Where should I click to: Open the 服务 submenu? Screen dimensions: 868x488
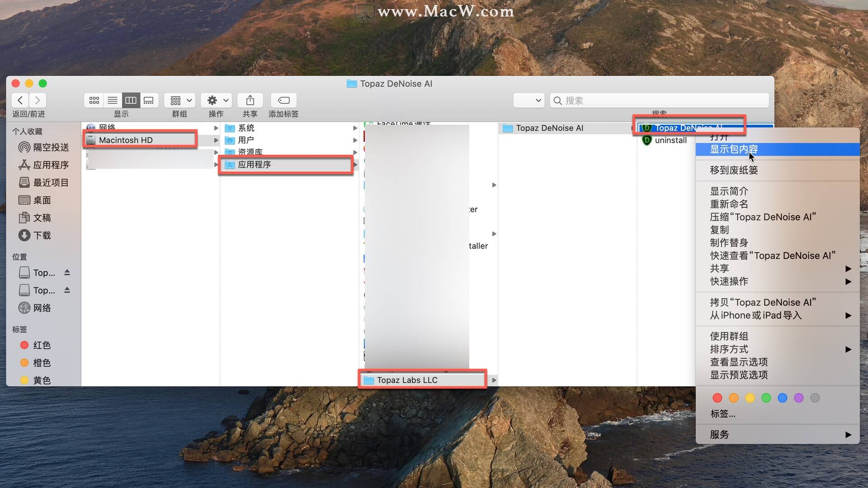point(778,435)
